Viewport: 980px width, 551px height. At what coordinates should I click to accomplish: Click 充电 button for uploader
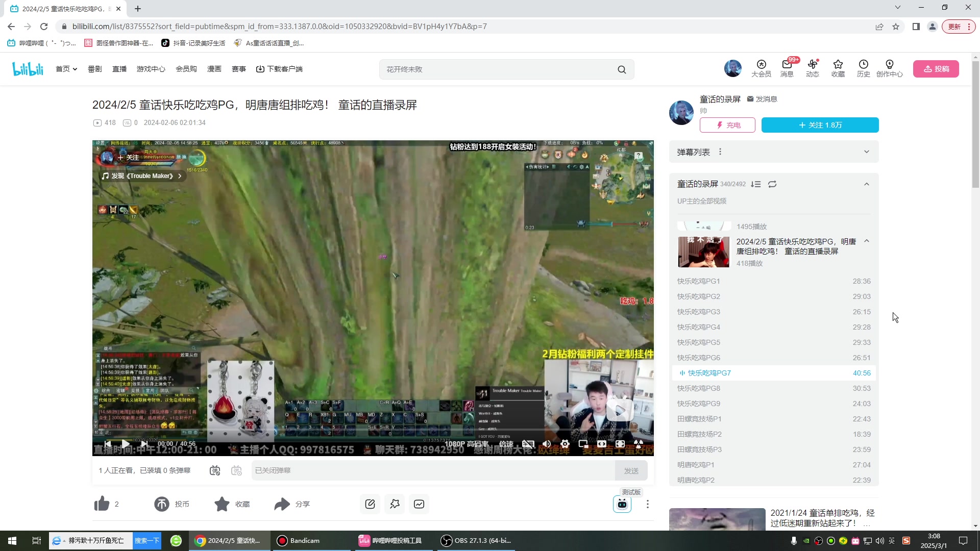(x=727, y=125)
